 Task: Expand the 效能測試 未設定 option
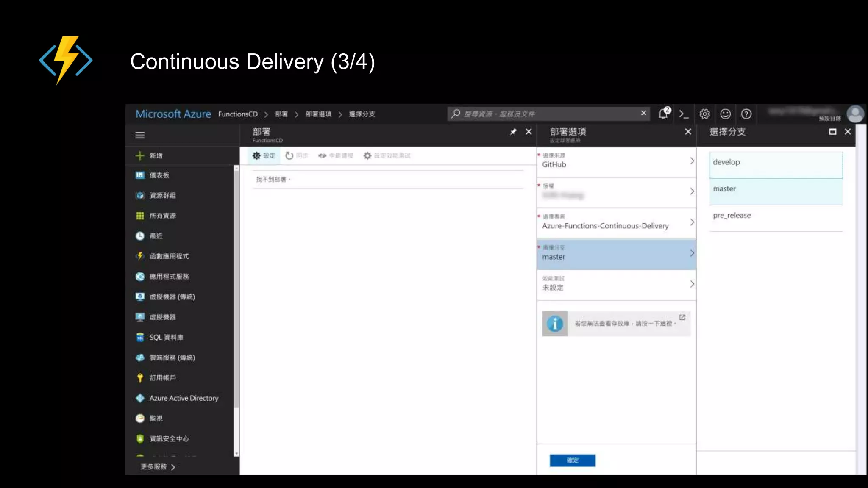point(616,284)
